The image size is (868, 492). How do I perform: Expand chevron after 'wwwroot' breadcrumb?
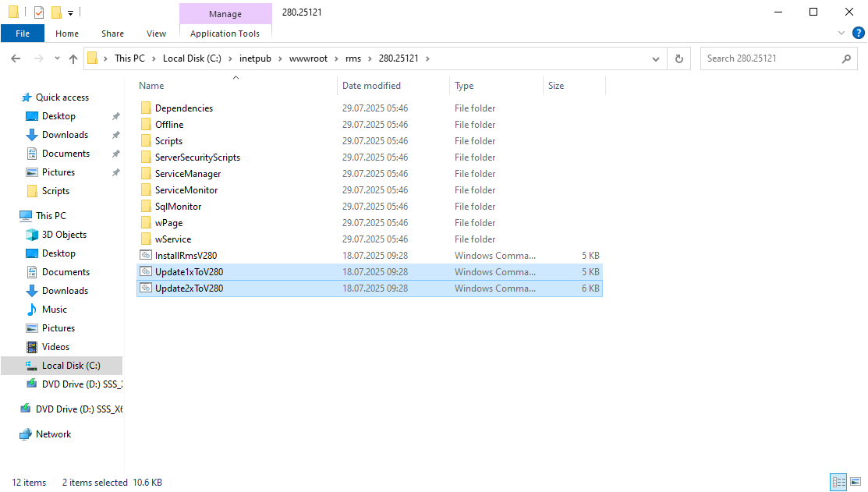(x=336, y=58)
